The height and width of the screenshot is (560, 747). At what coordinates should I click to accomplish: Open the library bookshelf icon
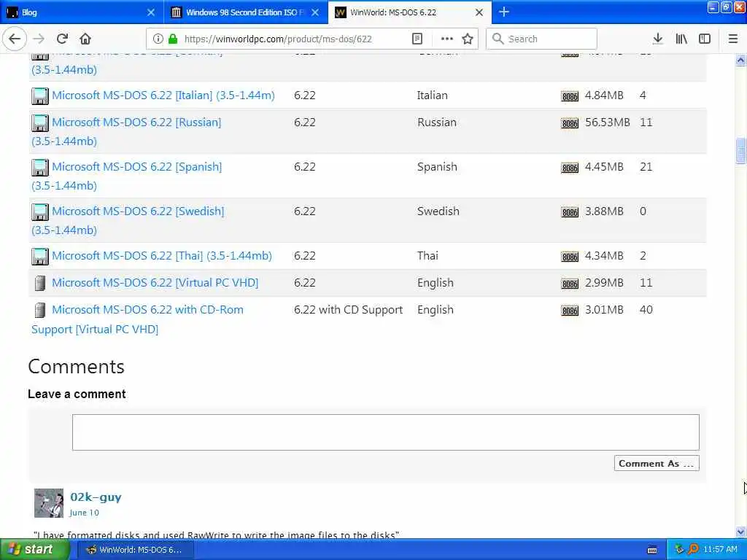tap(681, 39)
